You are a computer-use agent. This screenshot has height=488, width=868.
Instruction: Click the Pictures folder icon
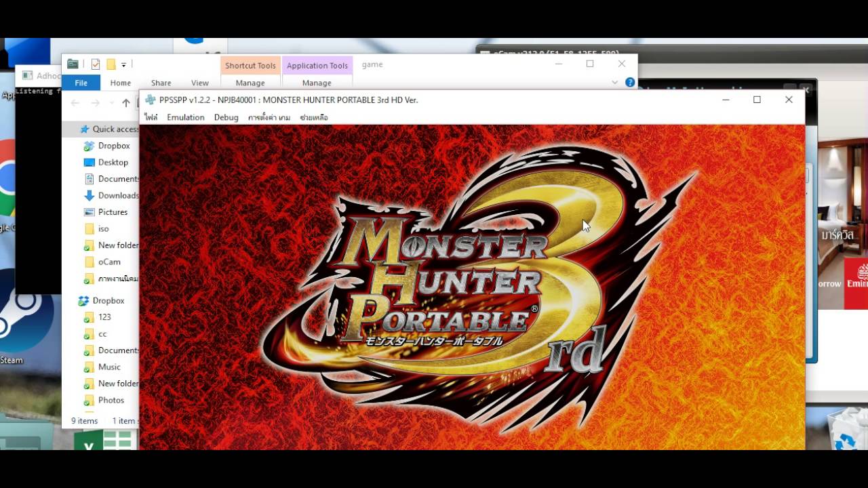89,212
